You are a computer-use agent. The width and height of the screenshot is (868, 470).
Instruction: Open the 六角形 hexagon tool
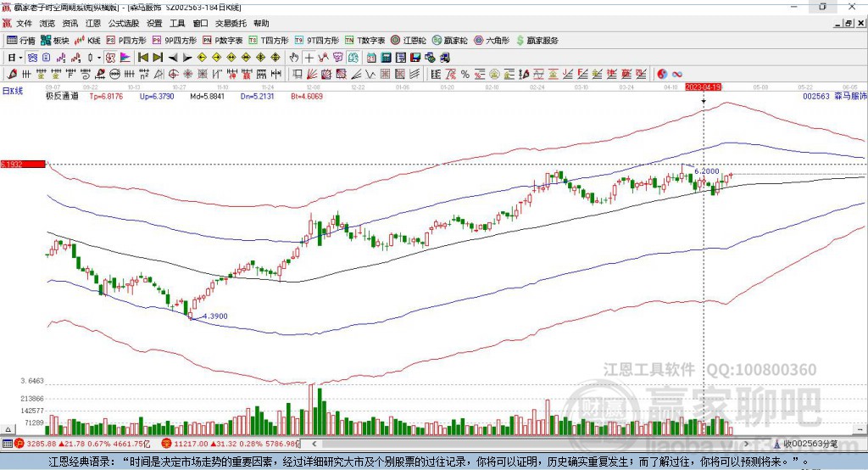click(x=492, y=41)
